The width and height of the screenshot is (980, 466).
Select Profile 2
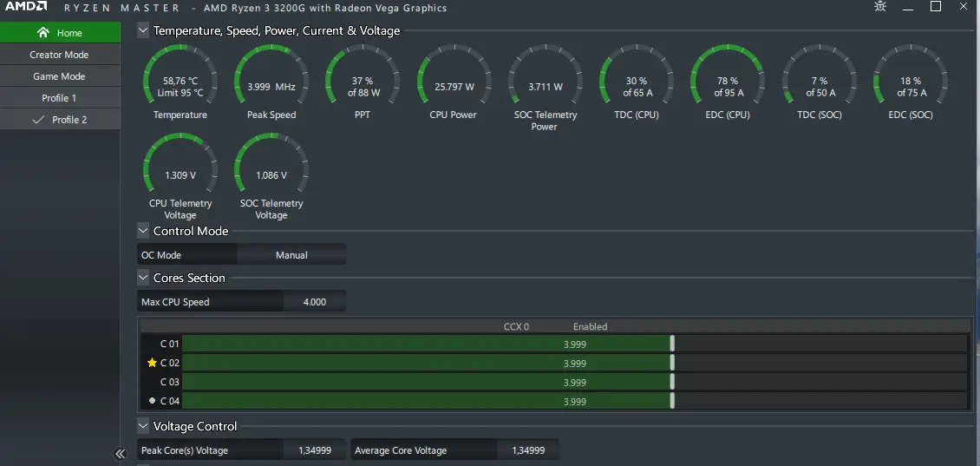pyautogui.click(x=60, y=120)
